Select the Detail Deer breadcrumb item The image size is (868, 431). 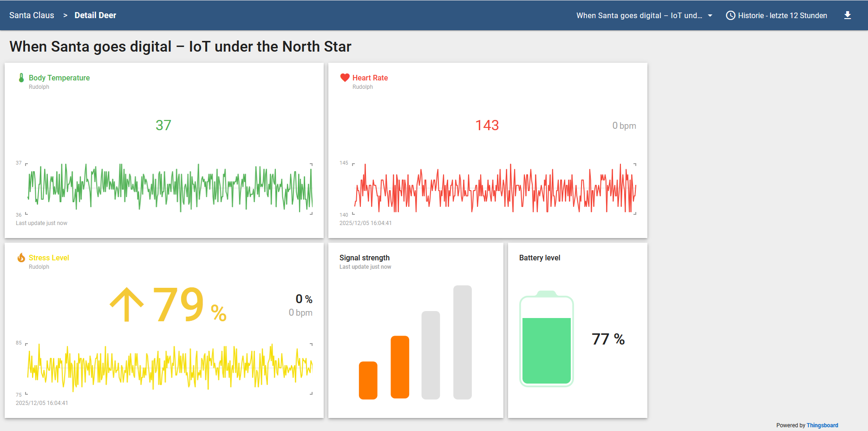[x=95, y=15]
